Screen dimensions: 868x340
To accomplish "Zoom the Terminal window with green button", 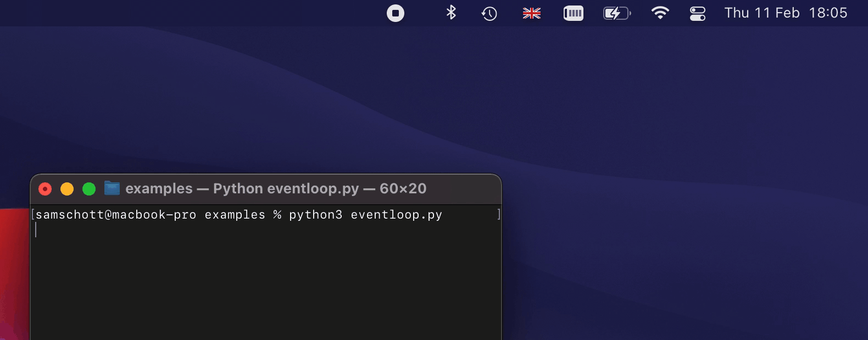I will coord(89,189).
